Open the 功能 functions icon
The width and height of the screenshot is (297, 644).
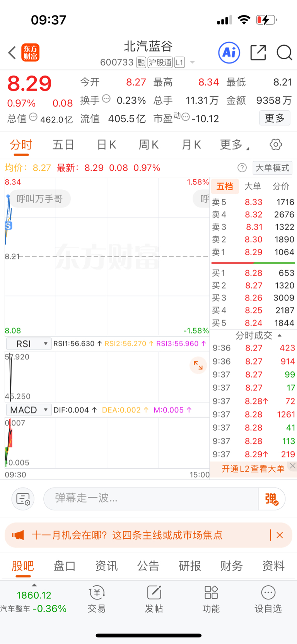[211, 599]
